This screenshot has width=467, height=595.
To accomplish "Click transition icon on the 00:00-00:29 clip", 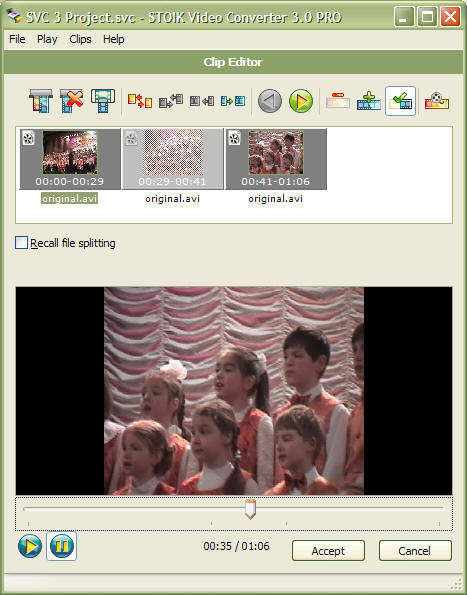I will (28, 138).
